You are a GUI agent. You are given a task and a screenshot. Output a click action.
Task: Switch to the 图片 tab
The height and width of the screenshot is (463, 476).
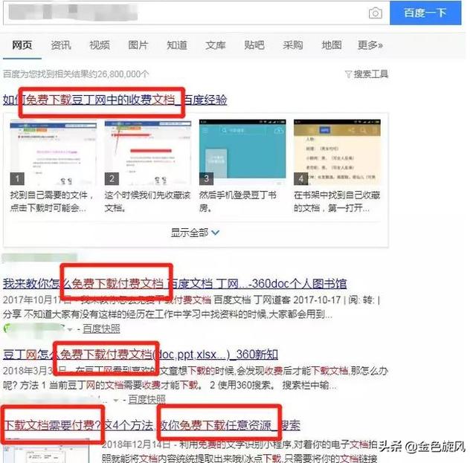(138, 45)
